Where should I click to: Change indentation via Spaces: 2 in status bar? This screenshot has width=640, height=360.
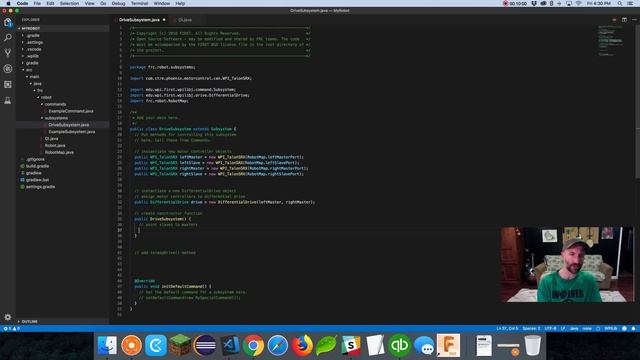tap(531, 328)
